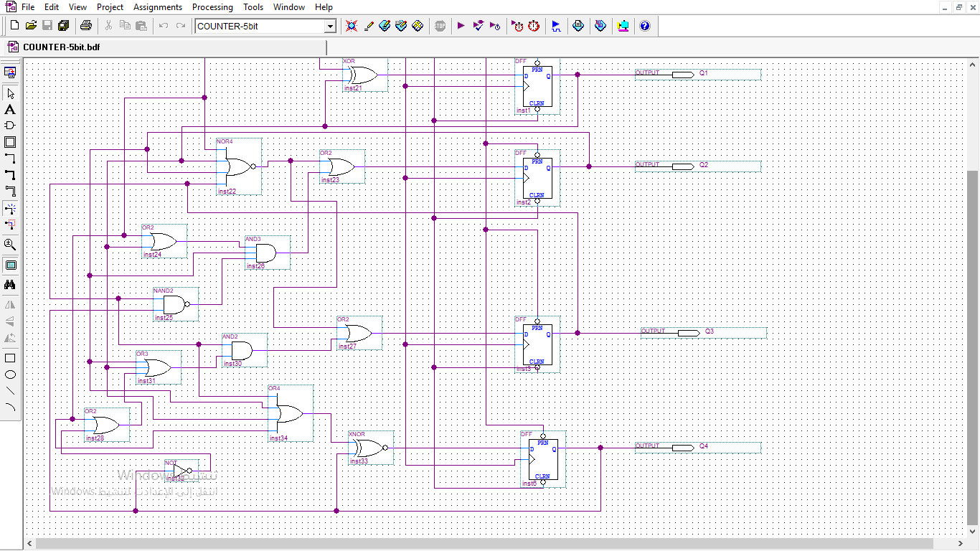Select the XNOR gate inst33

370,448
